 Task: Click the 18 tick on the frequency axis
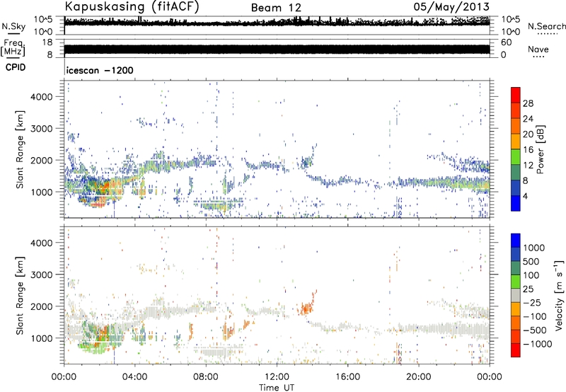[47, 42]
